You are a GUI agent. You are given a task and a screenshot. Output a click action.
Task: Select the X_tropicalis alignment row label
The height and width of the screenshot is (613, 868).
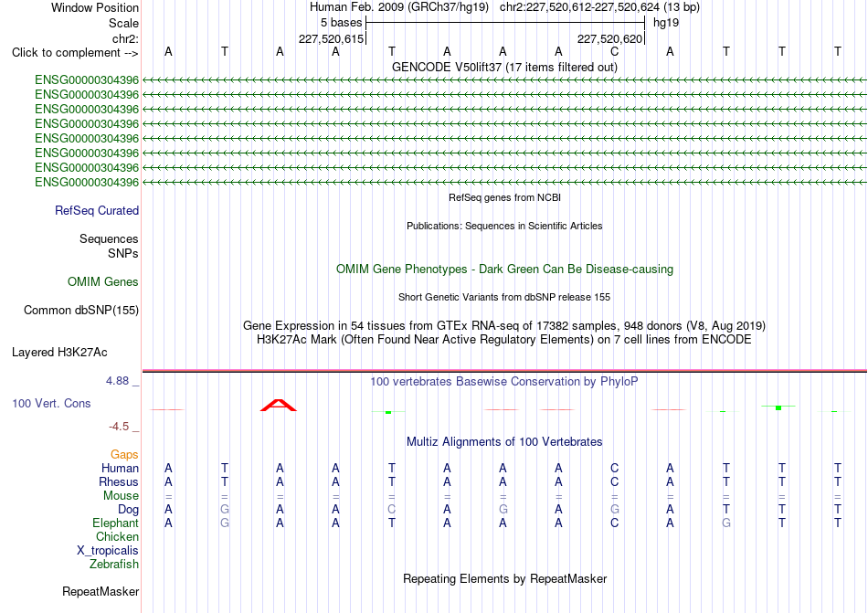(108, 551)
